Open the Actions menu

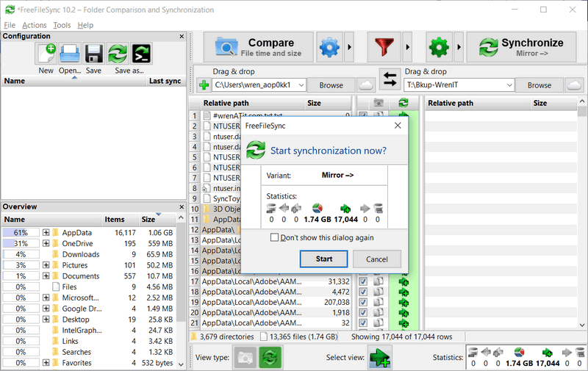point(34,25)
